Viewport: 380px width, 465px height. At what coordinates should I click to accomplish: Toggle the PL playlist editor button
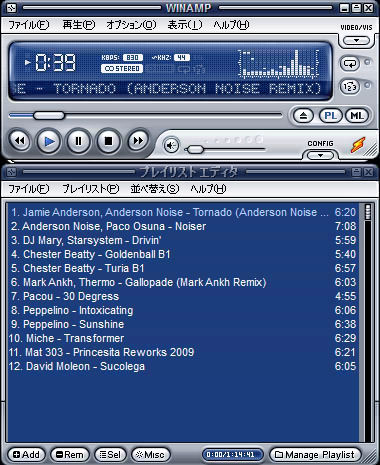330,116
